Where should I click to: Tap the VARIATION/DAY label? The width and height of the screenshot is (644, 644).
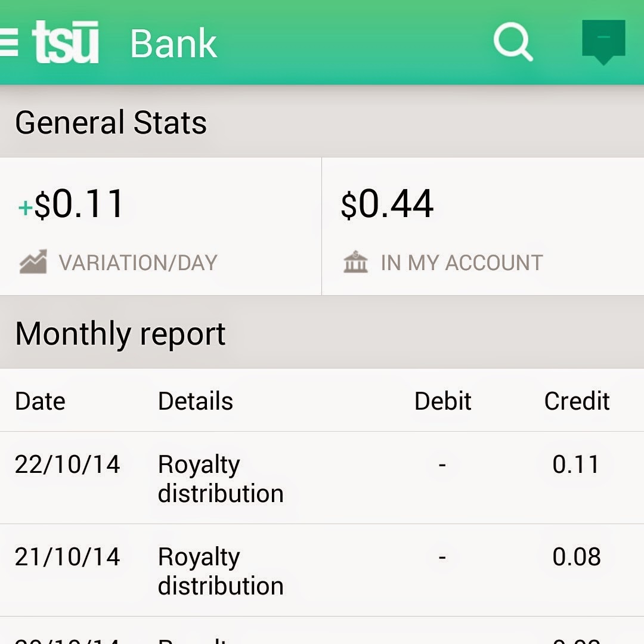click(138, 263)
